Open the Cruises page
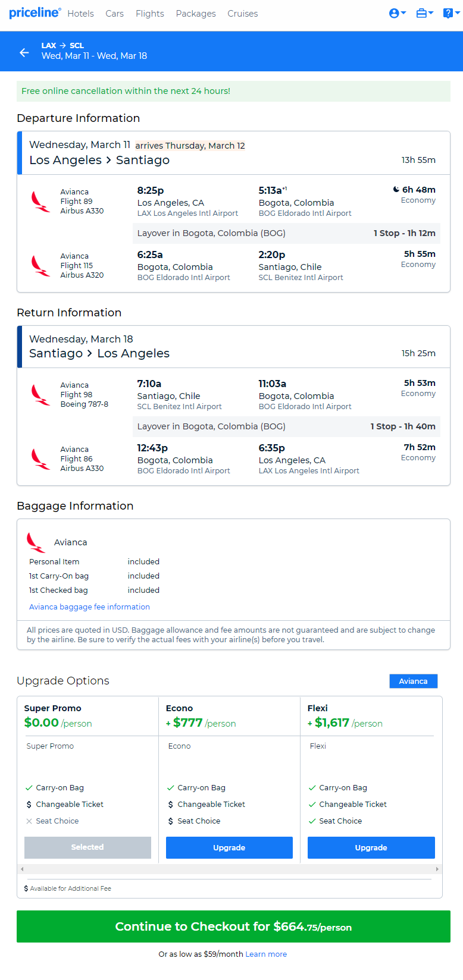Image resolution: width=463 pixels, height=980 pixels. coord(243,13)
